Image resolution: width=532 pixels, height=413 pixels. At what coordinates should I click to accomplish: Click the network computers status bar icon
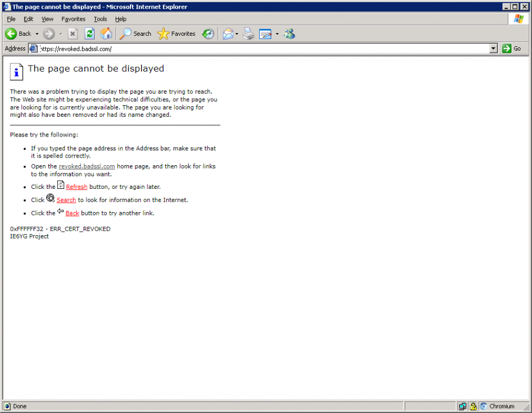tap(462, 406)
